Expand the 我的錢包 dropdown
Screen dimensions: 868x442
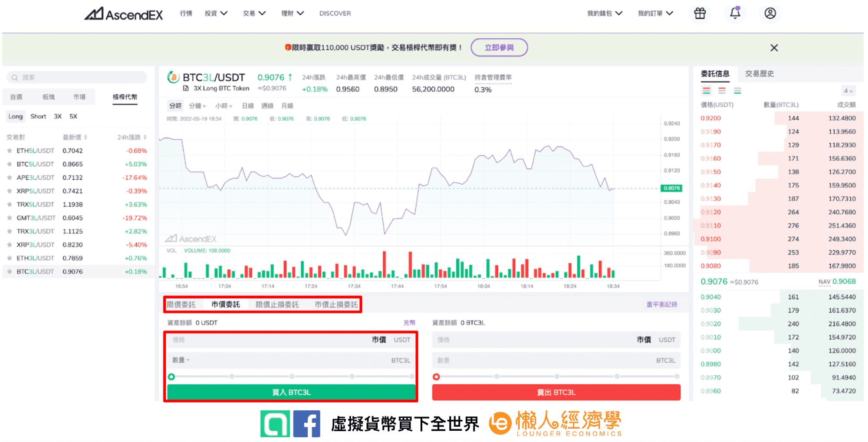605,13
